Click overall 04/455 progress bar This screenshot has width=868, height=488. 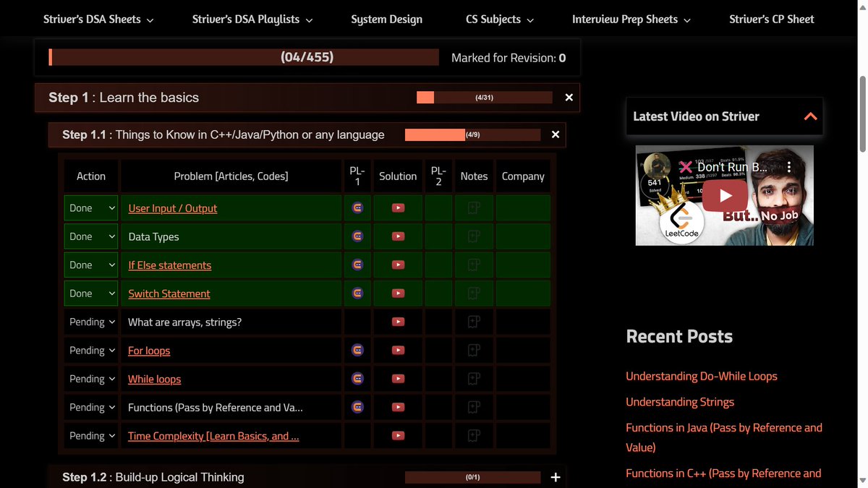(244, 57)
